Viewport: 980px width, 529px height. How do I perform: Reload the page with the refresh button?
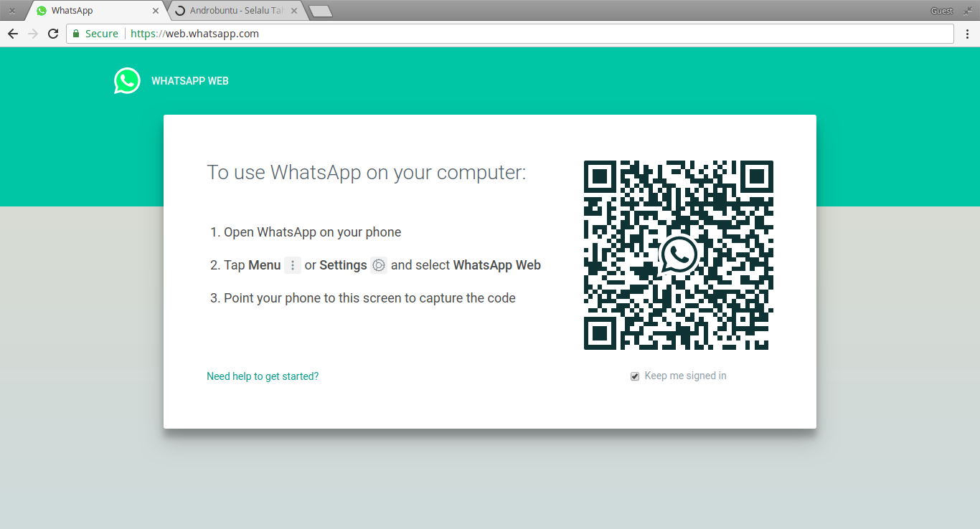[x=52, y=33]
